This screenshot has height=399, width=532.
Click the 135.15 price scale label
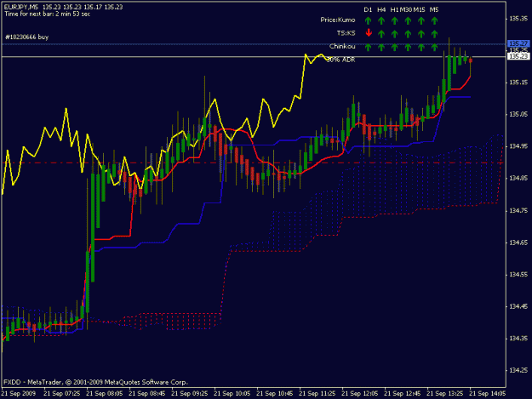pyautogui.click(x=518, y=83)
